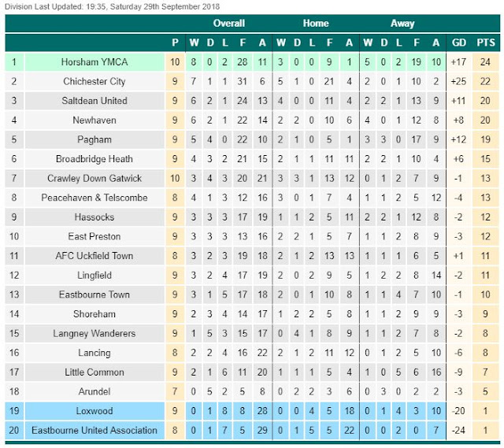504x448 pixels.
Task: Select the Broadbridge Heath team name
Action: [94, 159]
